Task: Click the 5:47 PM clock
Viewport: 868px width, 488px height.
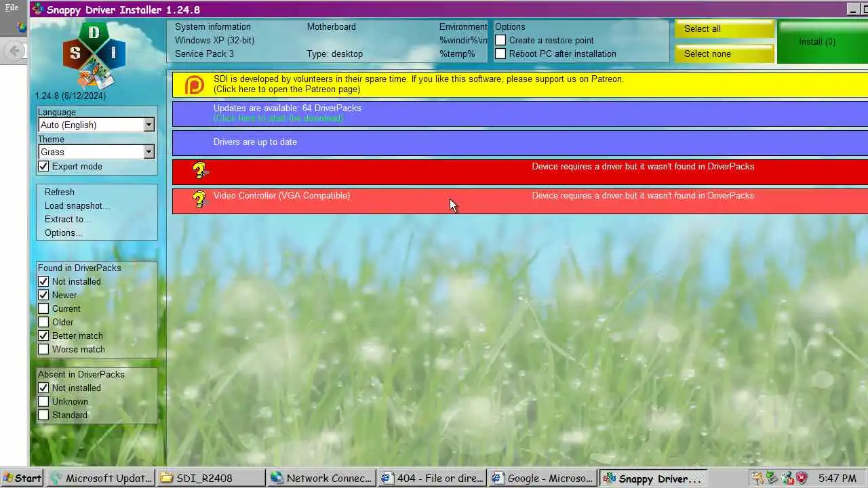Action: (837, 478)
